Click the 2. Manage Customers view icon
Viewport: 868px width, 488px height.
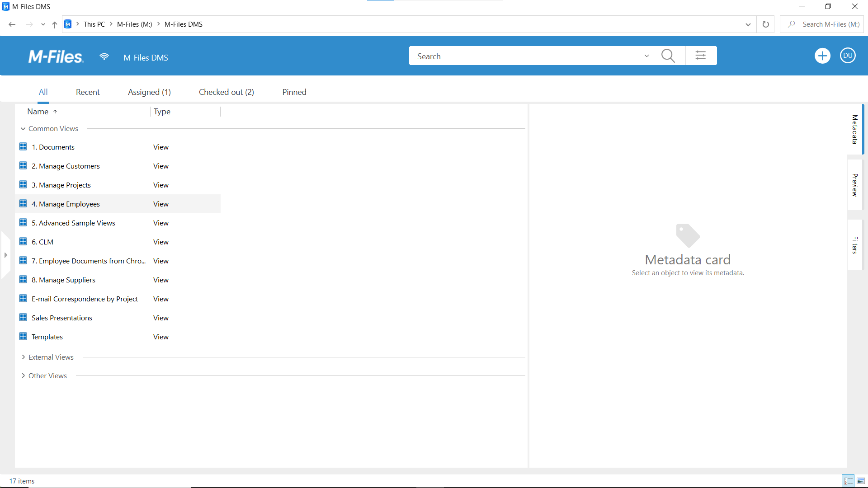[23, 165]
